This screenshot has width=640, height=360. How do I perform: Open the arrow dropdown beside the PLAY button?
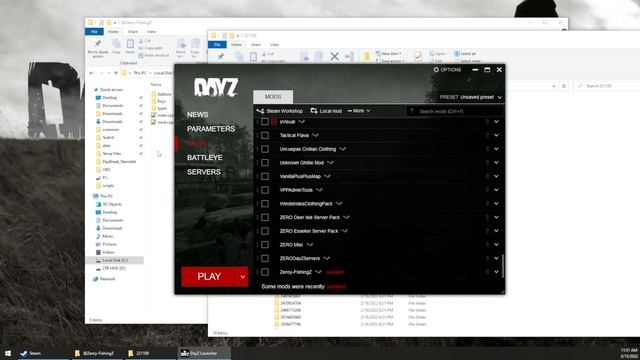(x=243, y=277)
